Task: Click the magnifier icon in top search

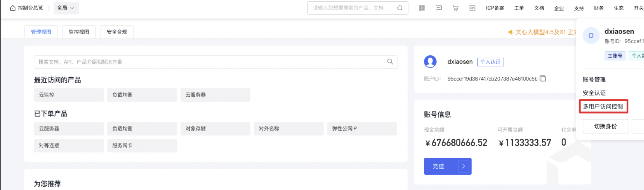Action: coord(400,8)
